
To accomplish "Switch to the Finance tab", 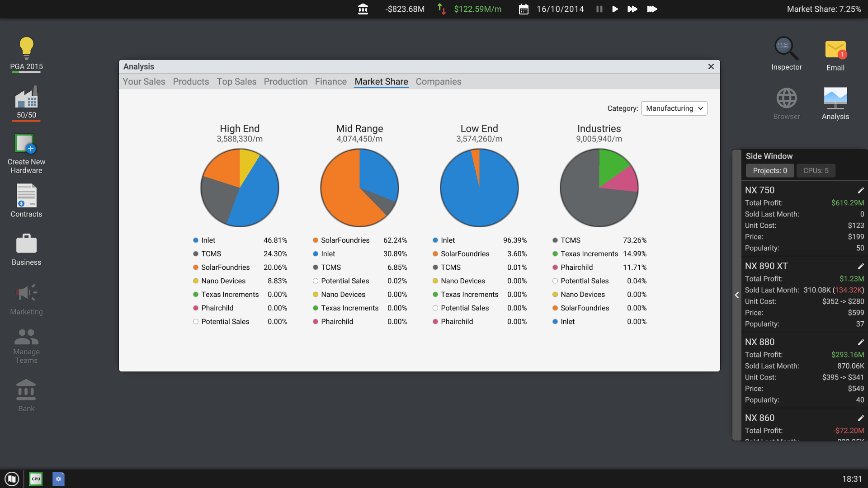I will (330, 82).
